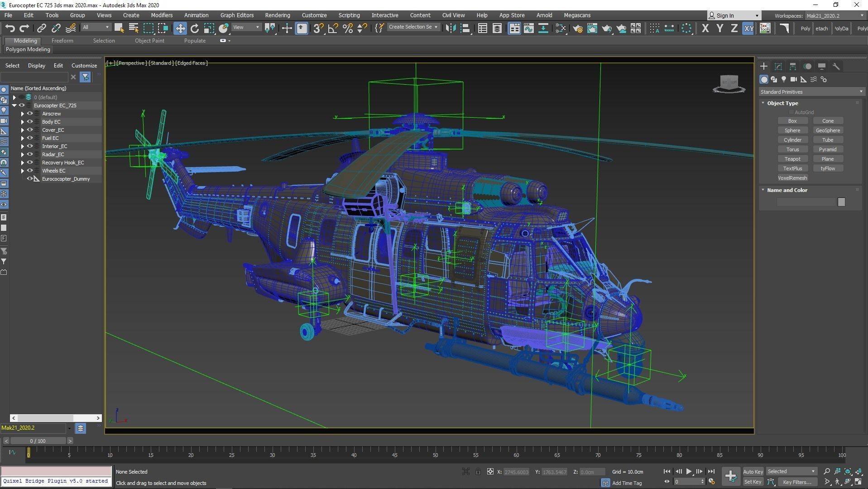
Task: Open the Rendering menu
Action: point(278,15)
